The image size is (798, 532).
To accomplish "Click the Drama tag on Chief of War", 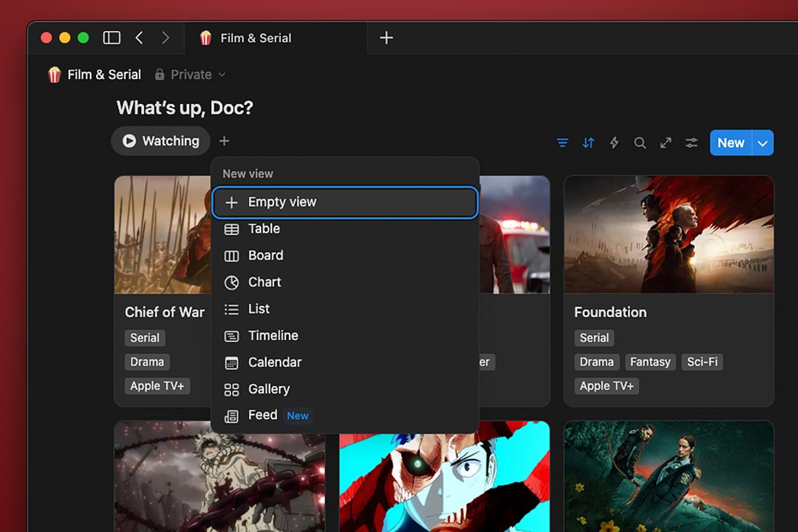I will pos(147,362).
